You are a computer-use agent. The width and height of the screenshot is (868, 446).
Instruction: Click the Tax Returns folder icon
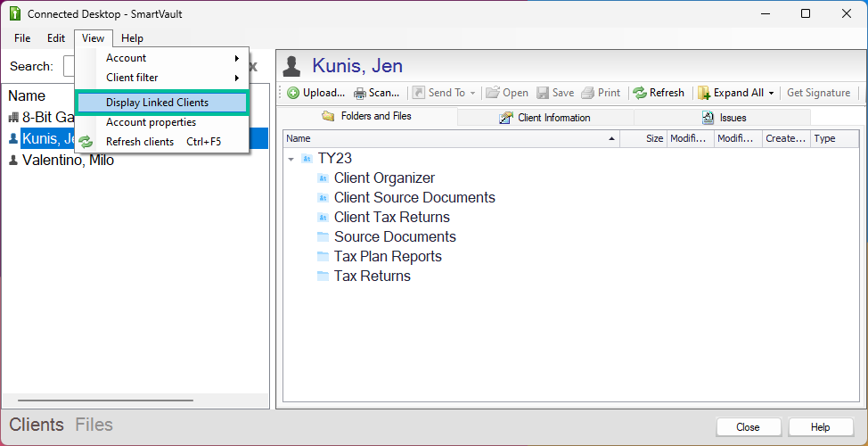(323, 276)
